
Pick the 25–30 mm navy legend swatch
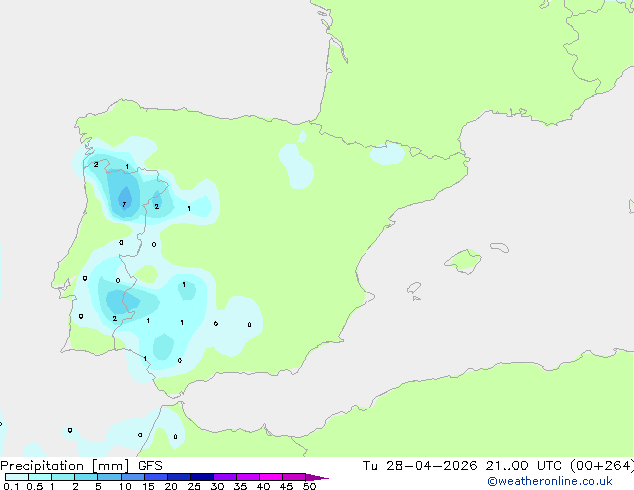[x=202, y=477]
